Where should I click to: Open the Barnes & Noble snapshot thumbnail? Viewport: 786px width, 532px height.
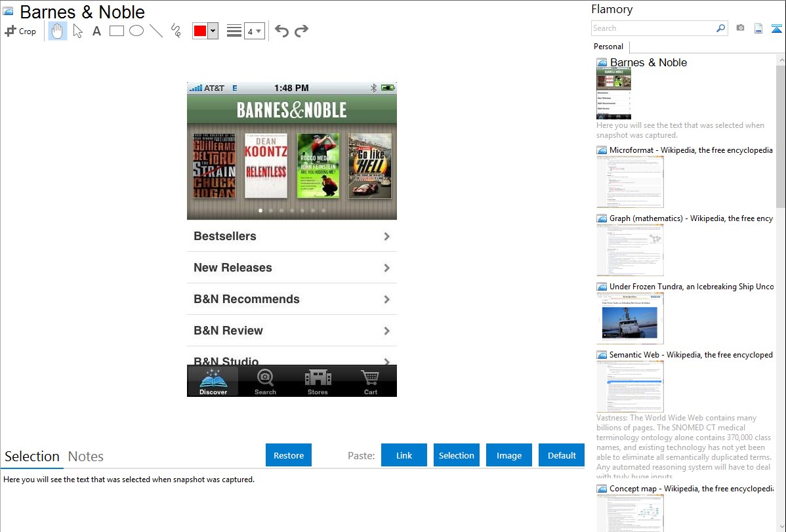[x=613, y=93]
